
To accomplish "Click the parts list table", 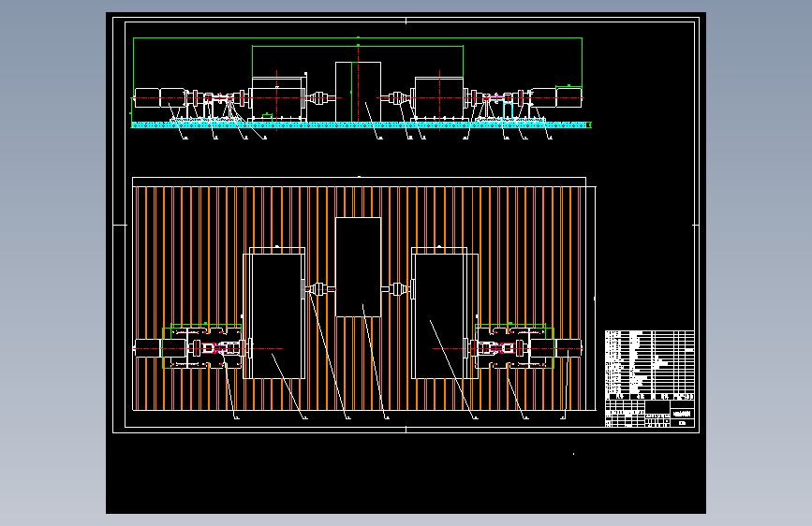I will pyautogui.click(x=650, y=365).
